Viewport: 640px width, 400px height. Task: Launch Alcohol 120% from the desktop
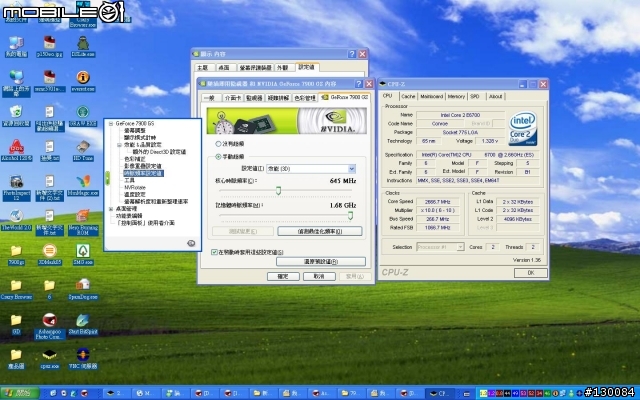point(16,150)
